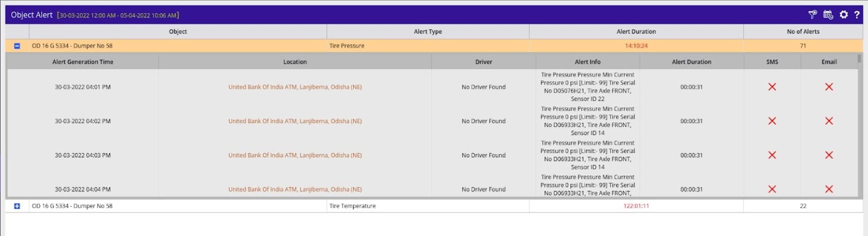868x236 pixels.
Task: Click the Alert Type column header
Action: (x=428, y=32)
